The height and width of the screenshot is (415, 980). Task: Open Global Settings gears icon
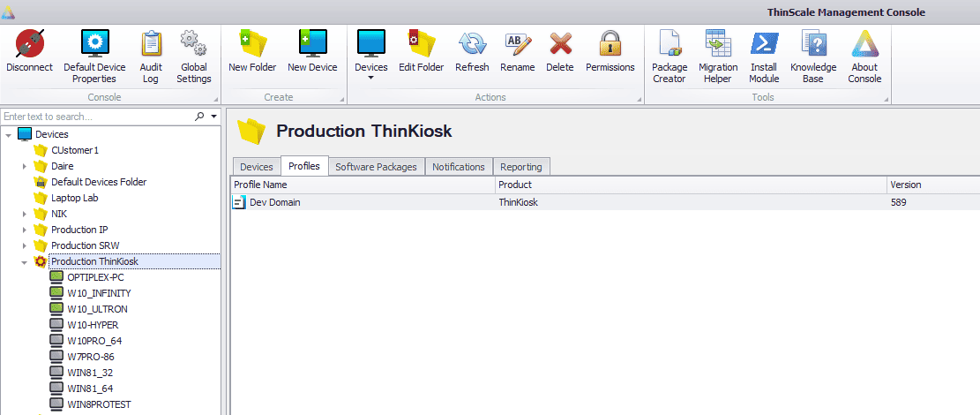[194, 44]
